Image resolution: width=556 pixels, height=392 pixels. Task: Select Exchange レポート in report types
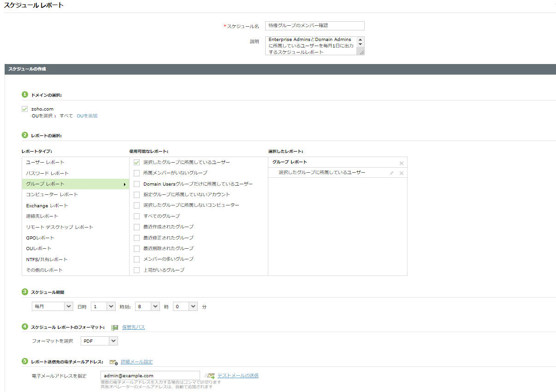click(x=47, y=205)
